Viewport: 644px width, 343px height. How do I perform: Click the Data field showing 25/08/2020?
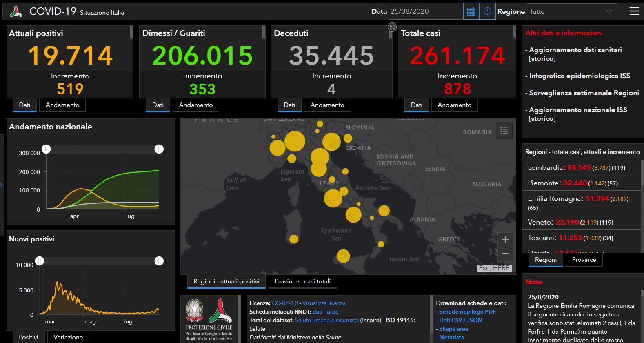coord(426,11)
